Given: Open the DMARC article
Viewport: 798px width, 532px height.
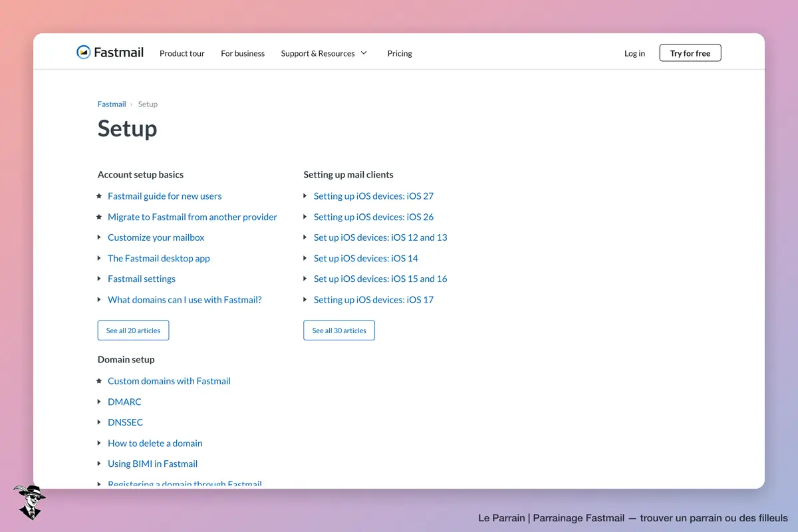Looking at the screenshot, I should tap(124, 402).
